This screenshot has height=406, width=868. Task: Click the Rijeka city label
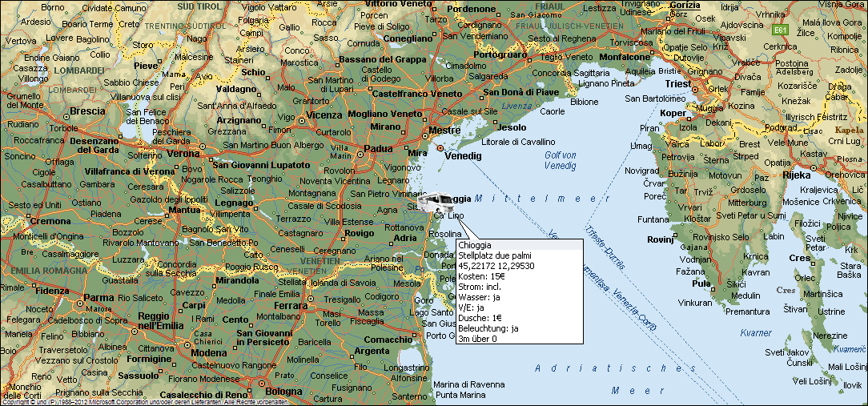coord(797,175)
